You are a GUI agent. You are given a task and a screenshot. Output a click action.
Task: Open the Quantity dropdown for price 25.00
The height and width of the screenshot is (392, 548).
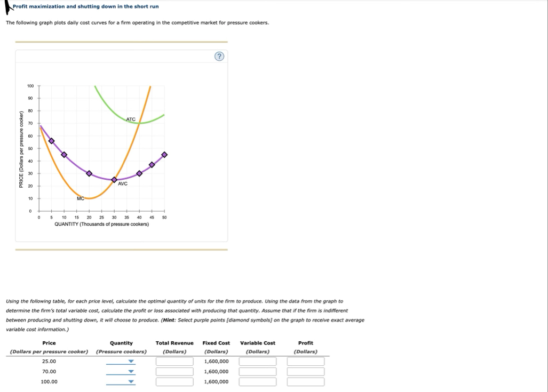pos(130,361)
